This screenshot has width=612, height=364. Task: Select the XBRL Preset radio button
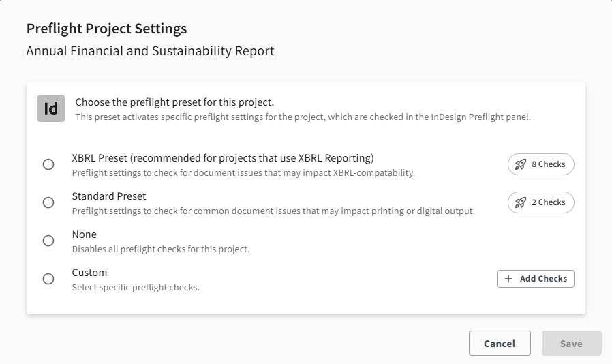click(48, 164)
